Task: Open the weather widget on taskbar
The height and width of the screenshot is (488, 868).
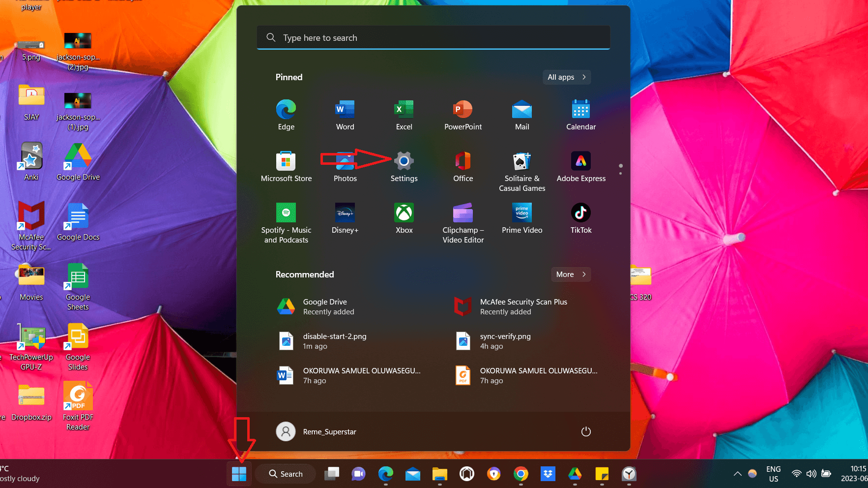Action: tap(20, 474)
